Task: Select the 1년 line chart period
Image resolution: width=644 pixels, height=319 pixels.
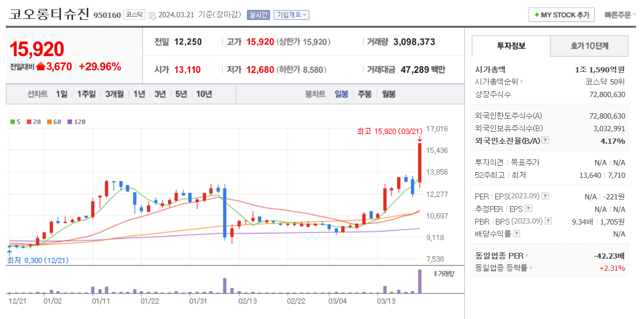Action: [x=139, y=94]
